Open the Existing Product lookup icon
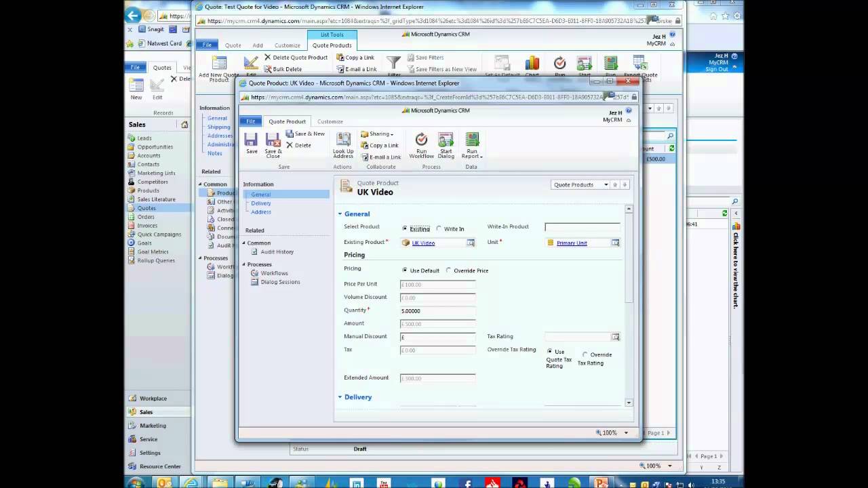This screenshot has width=868, height=488. tap(471, 243)
